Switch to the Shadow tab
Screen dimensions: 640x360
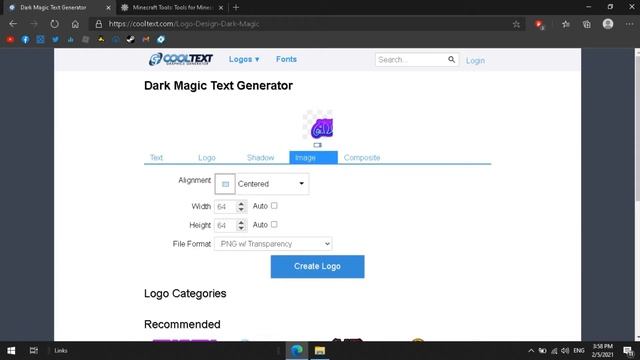point(260,158)
